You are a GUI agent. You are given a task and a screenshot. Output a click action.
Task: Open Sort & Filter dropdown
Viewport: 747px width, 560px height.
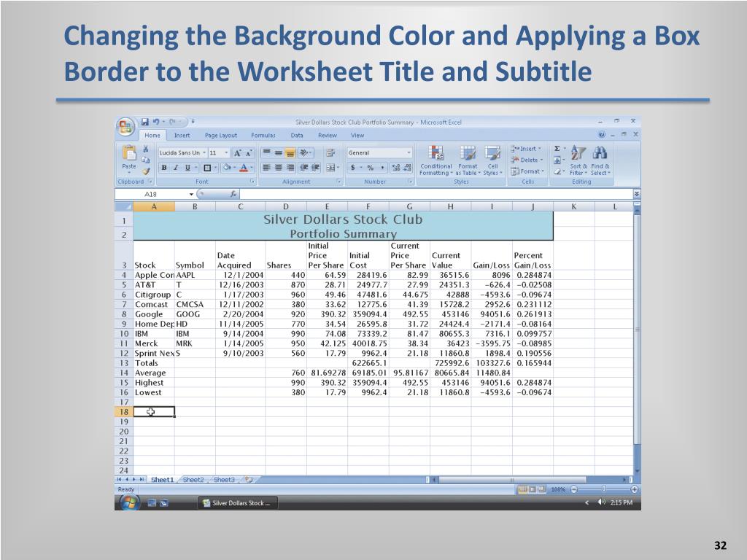[578, 160]
